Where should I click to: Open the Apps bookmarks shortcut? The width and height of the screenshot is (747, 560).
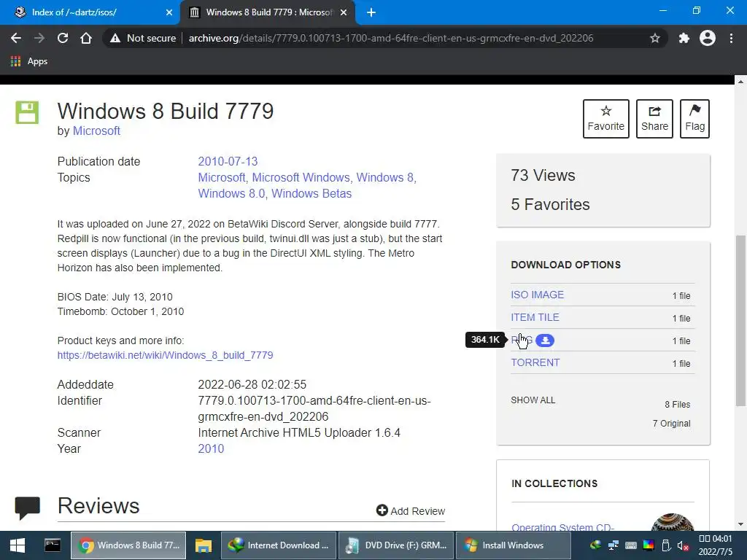[29, 61]
